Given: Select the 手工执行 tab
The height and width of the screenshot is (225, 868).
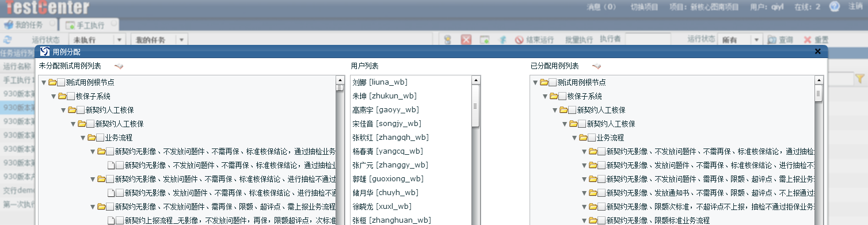Looking at the screenshot, I should 89,25.
